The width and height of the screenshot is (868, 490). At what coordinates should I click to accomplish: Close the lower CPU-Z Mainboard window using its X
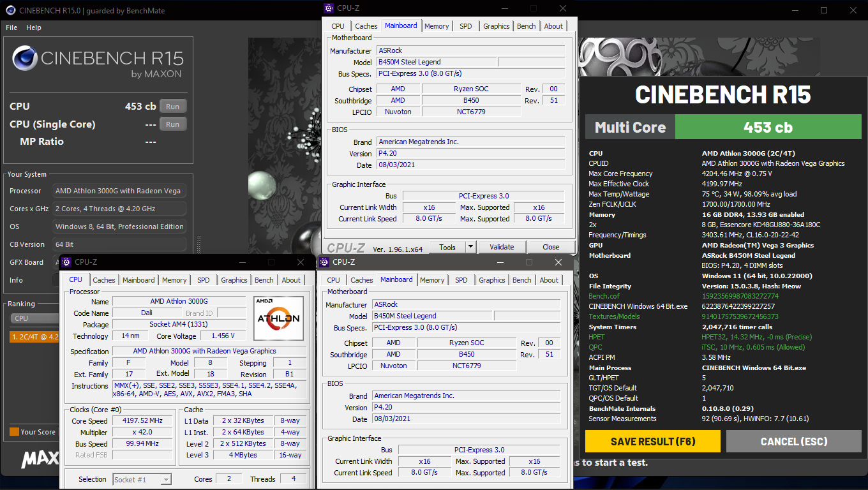pos(558,262)
